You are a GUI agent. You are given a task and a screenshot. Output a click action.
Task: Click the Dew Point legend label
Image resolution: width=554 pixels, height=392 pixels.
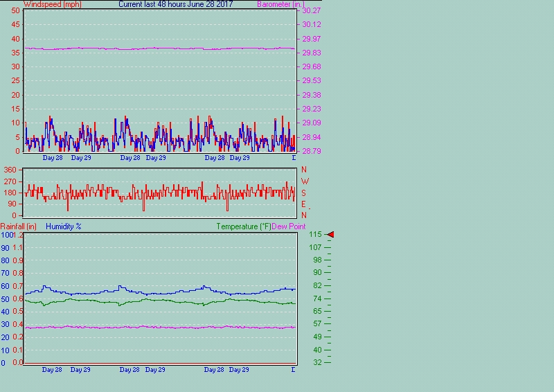point(289,226)
